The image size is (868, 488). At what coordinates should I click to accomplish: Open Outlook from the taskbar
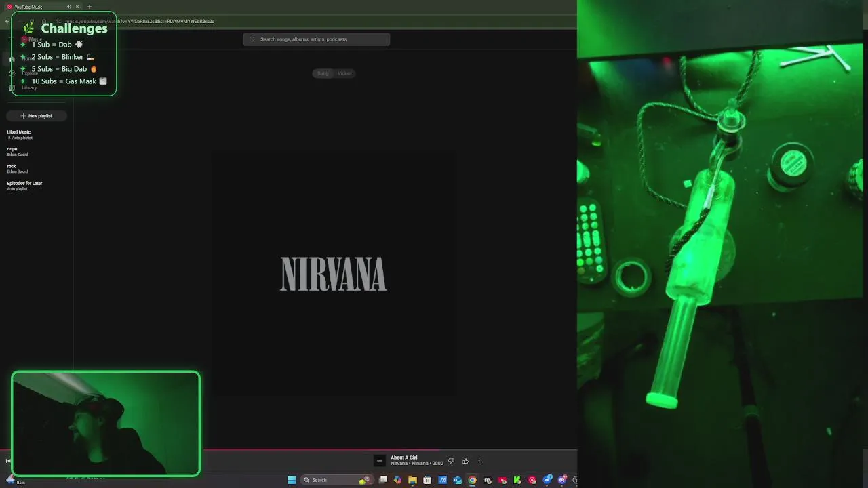tap(457, 480)
